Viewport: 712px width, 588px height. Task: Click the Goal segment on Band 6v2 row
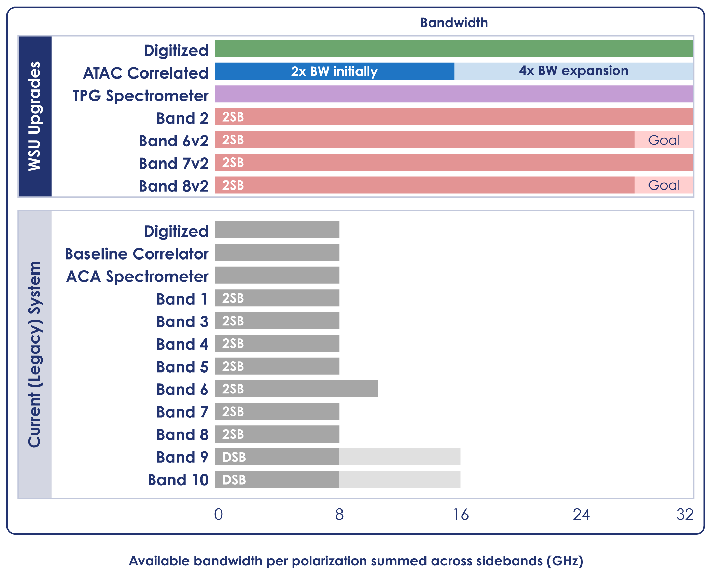664,140
